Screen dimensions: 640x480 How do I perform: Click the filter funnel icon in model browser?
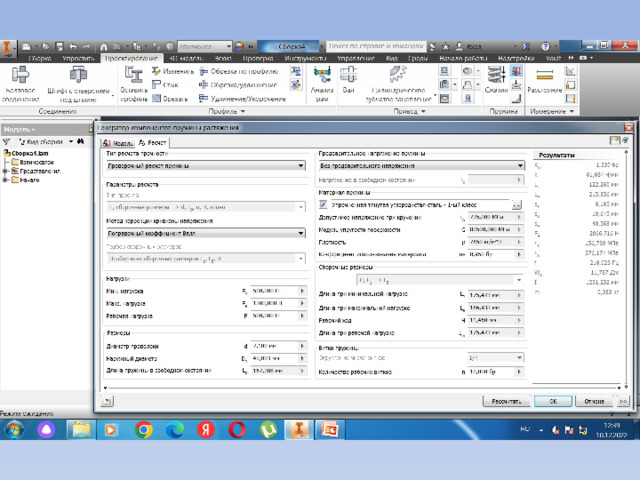[7, 142]
